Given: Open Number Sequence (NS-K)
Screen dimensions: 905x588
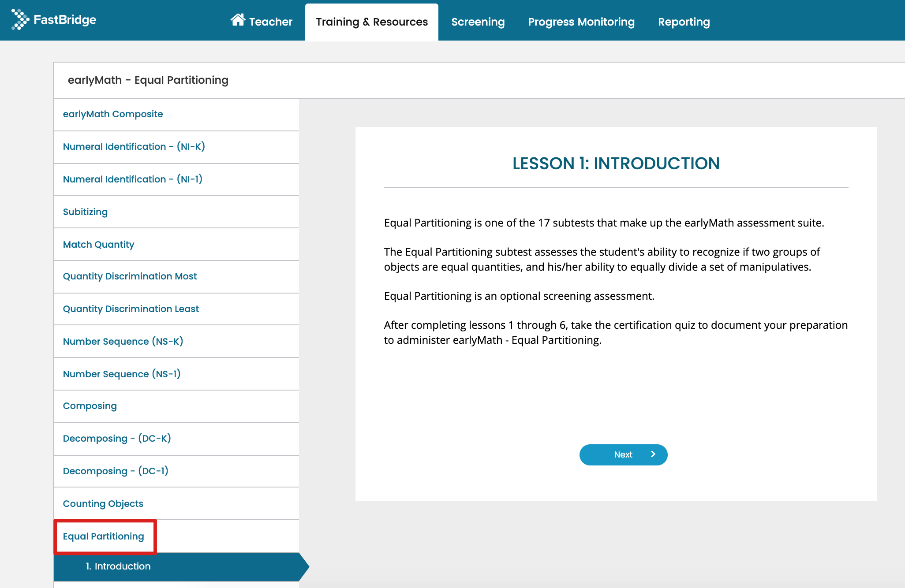Looking at the screenshot, I should pyautogui.click(x=176, y=341).
